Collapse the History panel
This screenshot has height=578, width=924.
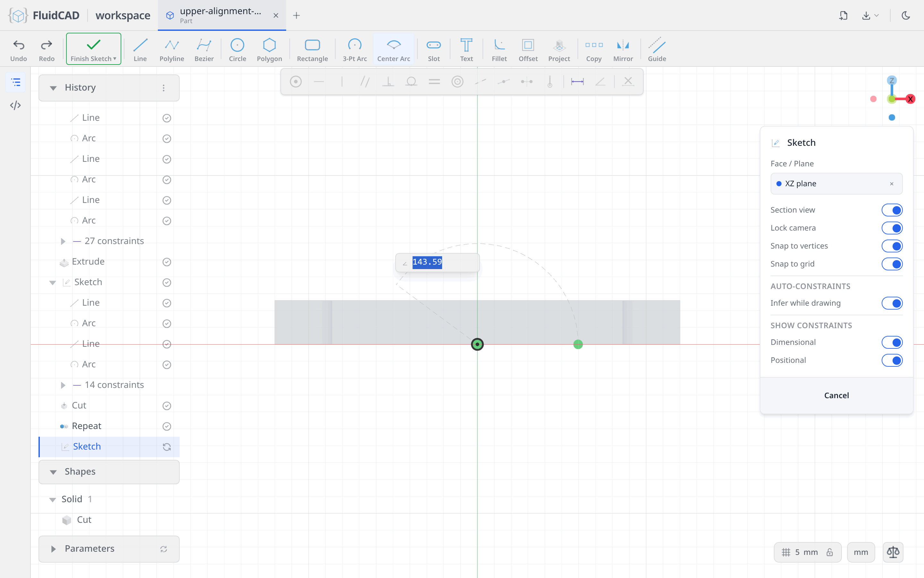point(53,88)
